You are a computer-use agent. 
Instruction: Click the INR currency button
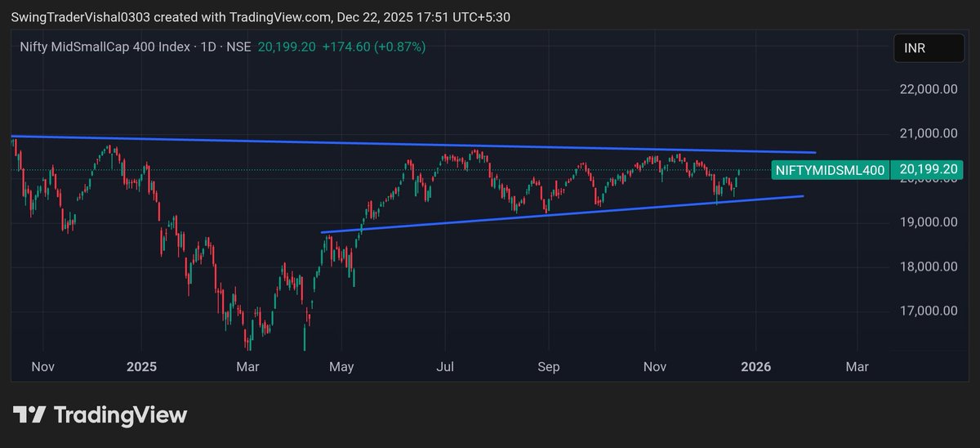click(x=929, y=49)
